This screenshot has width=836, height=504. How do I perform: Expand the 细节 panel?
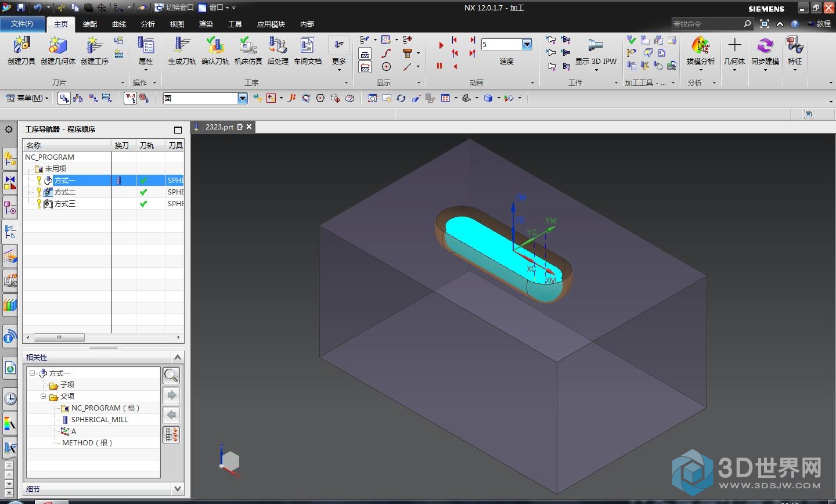pos(178,489)
